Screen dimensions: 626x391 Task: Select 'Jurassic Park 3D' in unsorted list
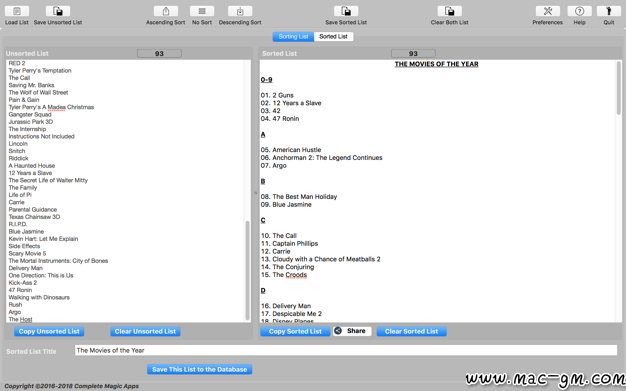(x=31, y=122)
